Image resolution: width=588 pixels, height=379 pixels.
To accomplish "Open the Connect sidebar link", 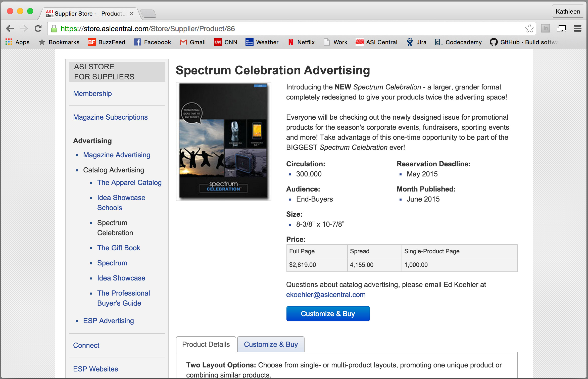I will click(86, 345).
